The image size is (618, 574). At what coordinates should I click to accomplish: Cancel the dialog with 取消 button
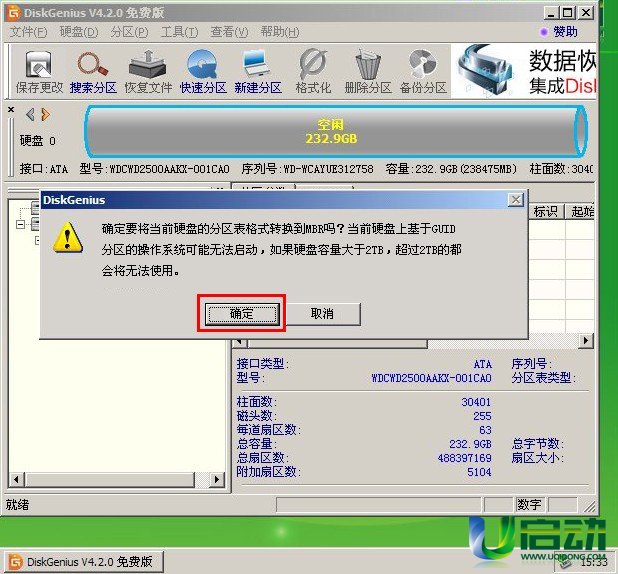coord(322,314)
